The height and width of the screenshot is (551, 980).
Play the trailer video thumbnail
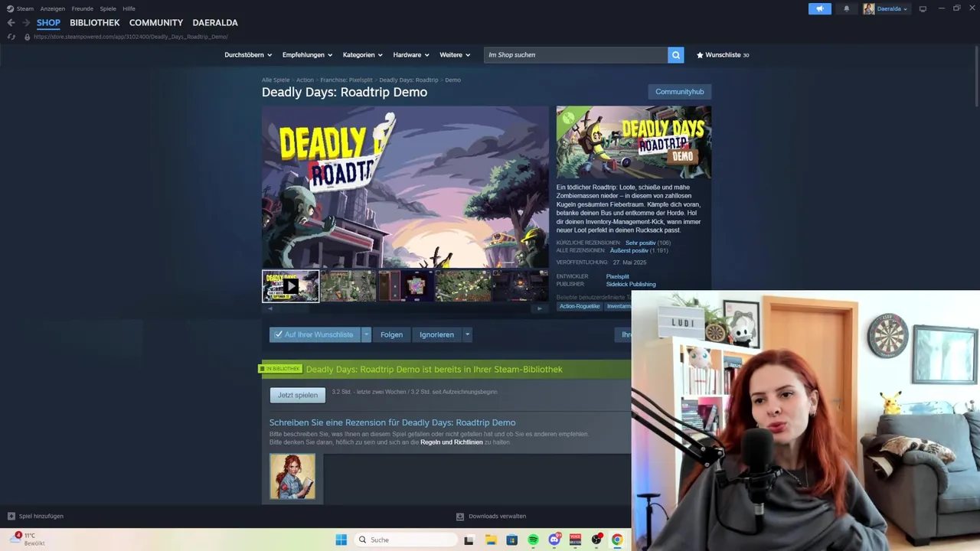(x=291, y=286)
